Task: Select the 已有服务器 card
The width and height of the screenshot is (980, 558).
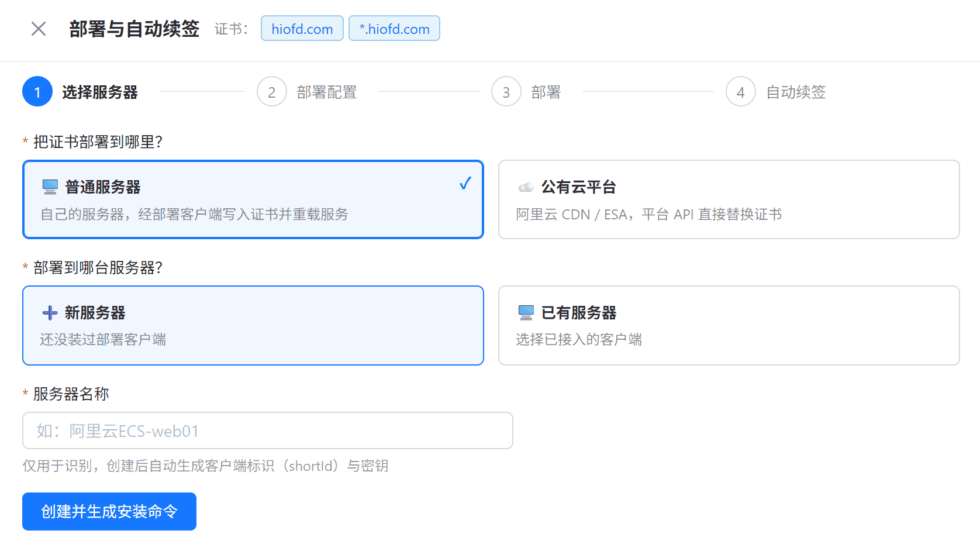Action: (729, 326)
